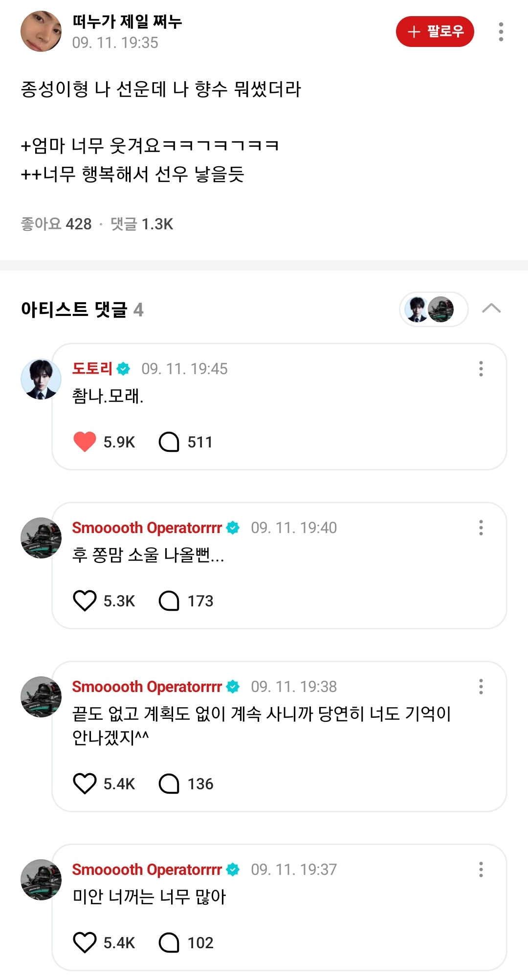This screenshot has width=528, height=980.
Task: Like the 19:38 Smooooth Operatorrrr comment
Action: click(x=85, y=783)
